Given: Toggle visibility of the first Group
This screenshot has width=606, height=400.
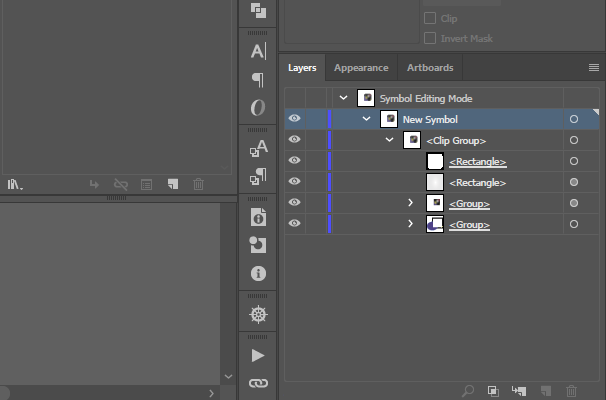Looking at the screenshot, I should pos(294,202).
